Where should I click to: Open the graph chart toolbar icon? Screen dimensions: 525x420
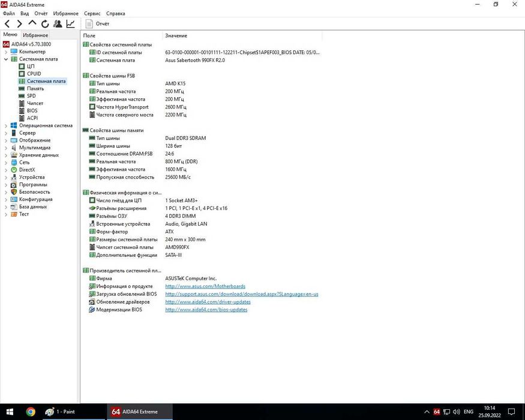point(70,24)
